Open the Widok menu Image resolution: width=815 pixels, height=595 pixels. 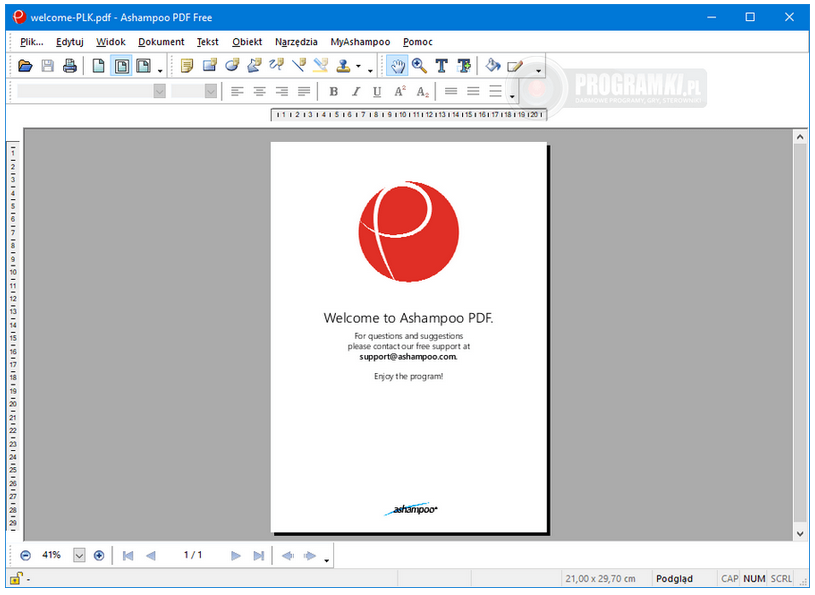tap(111, 42)
